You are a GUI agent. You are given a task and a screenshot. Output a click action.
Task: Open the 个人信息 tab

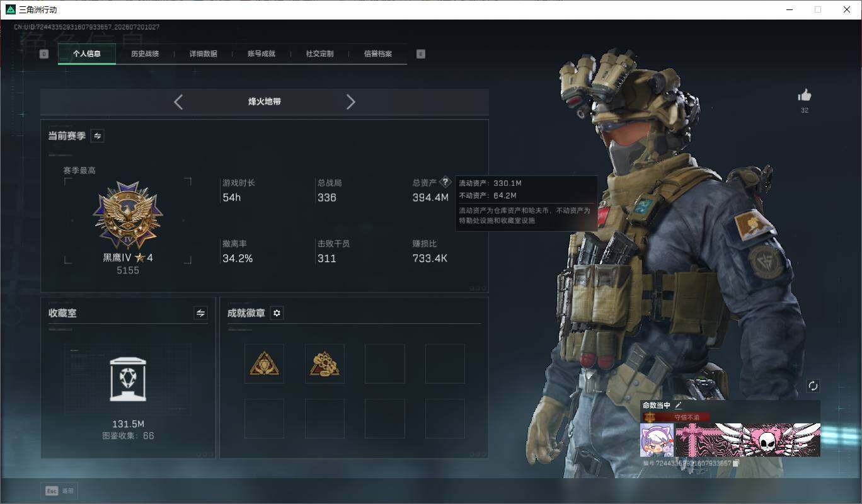(87, 54)
